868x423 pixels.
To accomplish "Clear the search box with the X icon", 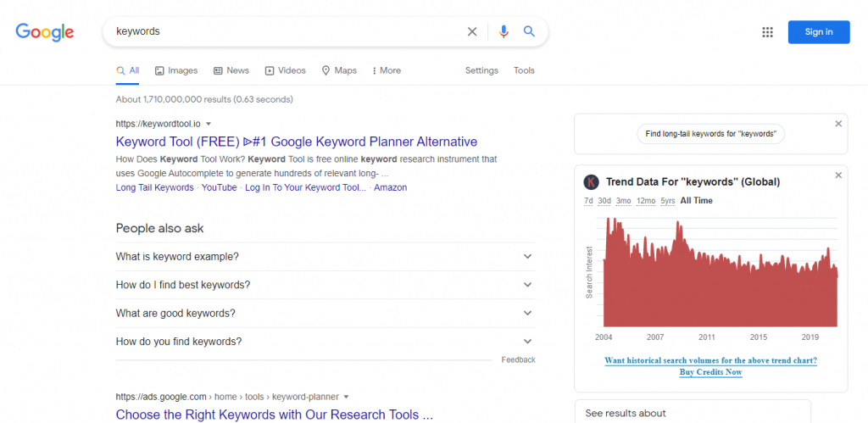I will [471, 31].
